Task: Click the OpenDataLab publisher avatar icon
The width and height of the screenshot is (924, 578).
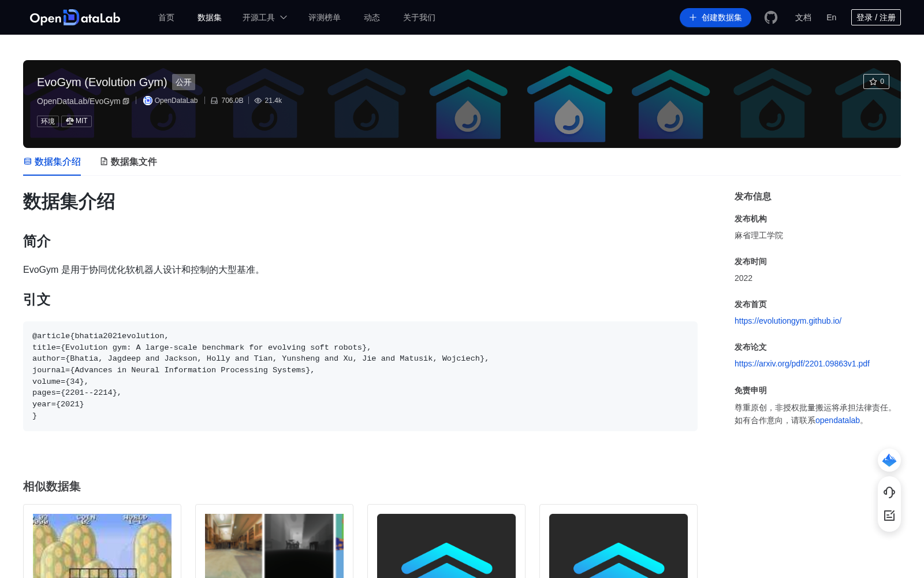Action: (148, 101)
